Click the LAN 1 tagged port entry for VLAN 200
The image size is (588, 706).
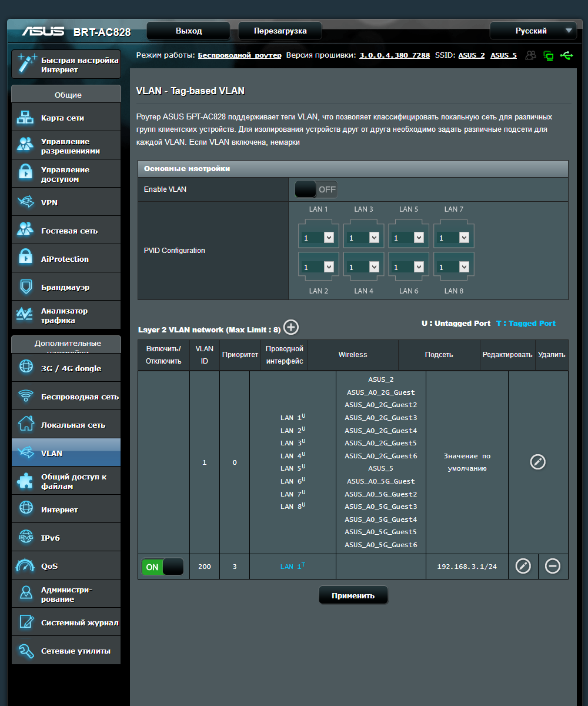(x=293, y=566)
